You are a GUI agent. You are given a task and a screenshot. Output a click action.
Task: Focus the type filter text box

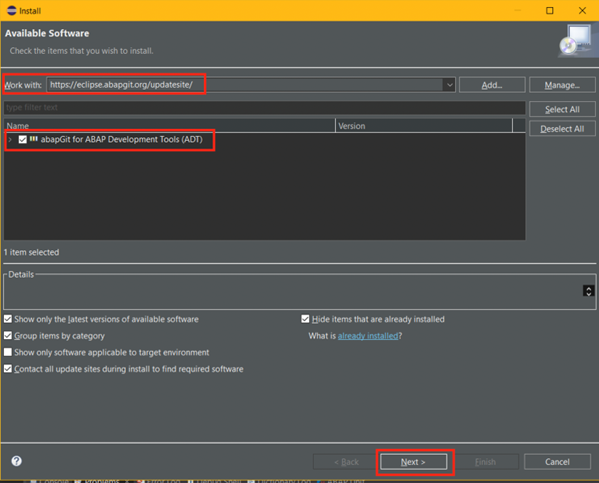[x=264, y=107]
